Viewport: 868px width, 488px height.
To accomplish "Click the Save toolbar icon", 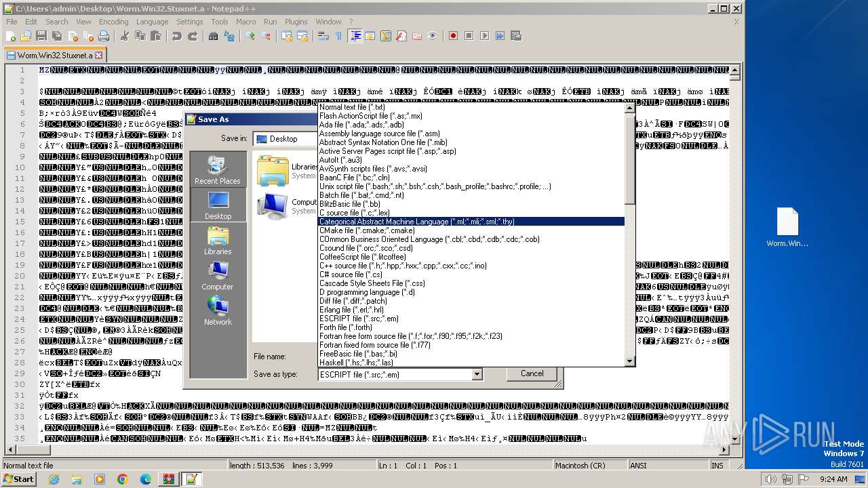I will 41,36.
